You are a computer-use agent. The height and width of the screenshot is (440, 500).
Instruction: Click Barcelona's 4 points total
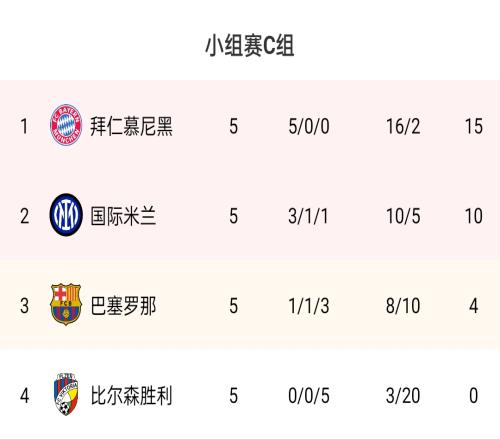[x=474, y=306]
